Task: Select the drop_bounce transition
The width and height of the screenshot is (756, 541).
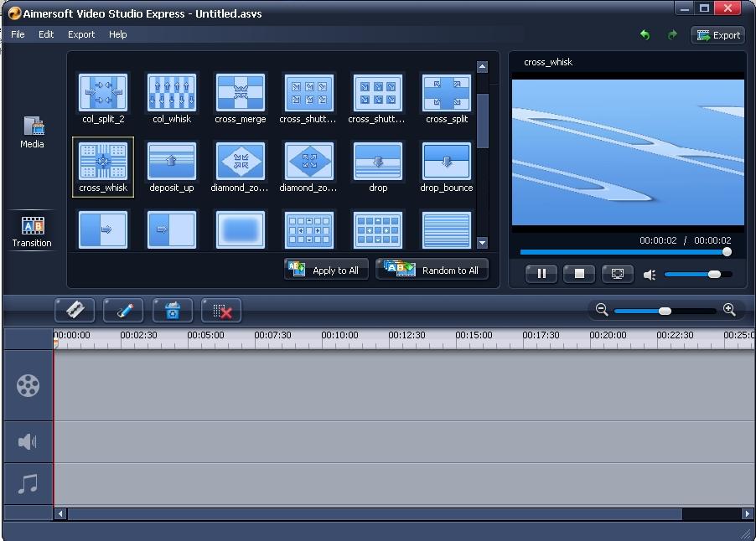Action: click(447, 167)
